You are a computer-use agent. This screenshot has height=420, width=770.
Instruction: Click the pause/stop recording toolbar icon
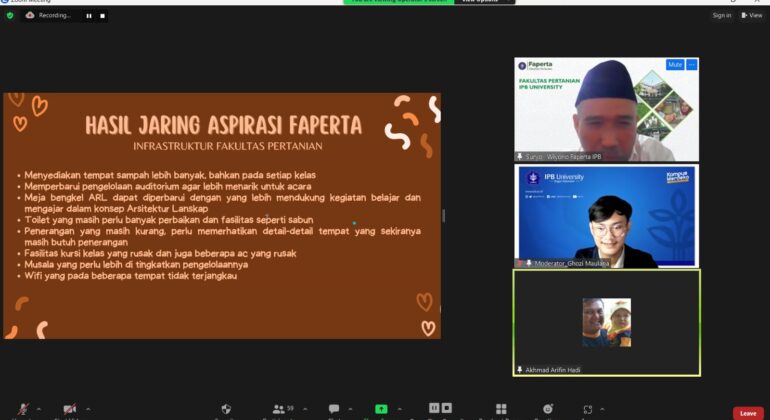439,408
